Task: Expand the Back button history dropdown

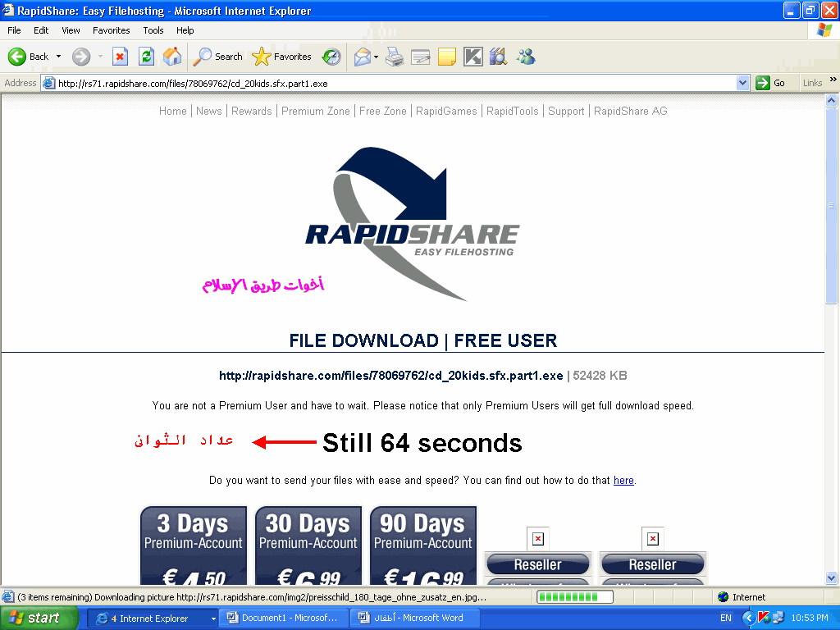Action: 59,57
